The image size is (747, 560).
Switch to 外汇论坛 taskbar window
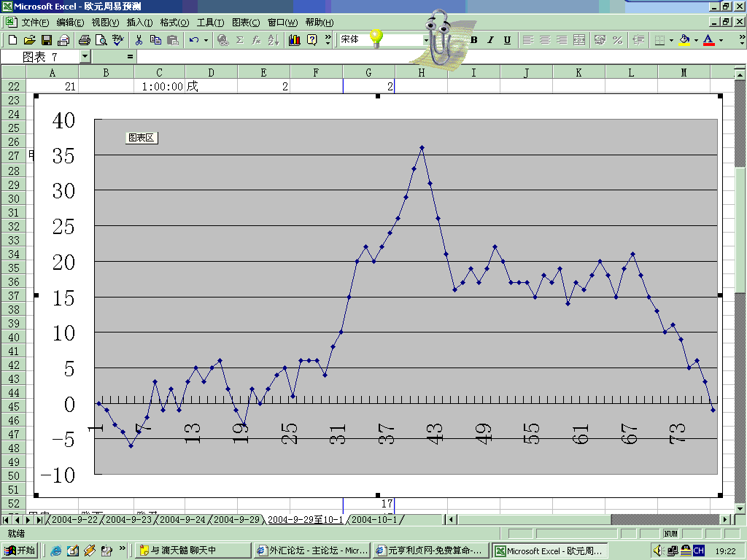tap(312, 551)
